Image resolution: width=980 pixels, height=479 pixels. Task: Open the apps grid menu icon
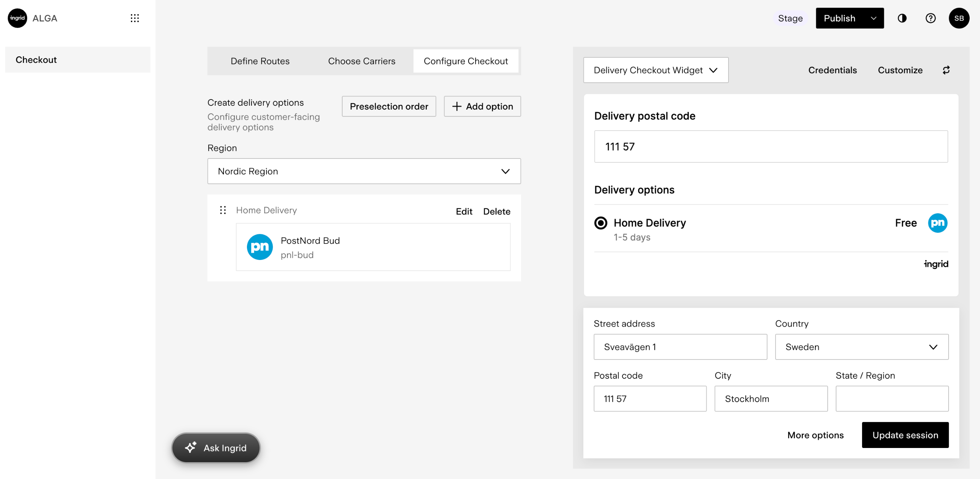[135, 18]
